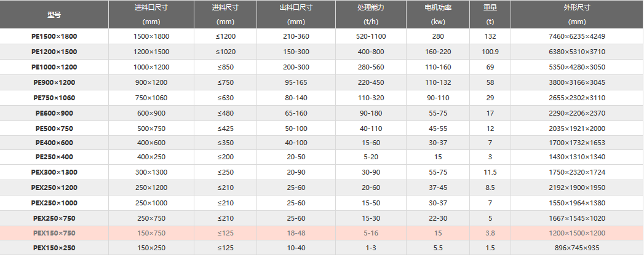Select the PE250×400 model cell
This screenshot has height=257, width=644.
[54, 157]
